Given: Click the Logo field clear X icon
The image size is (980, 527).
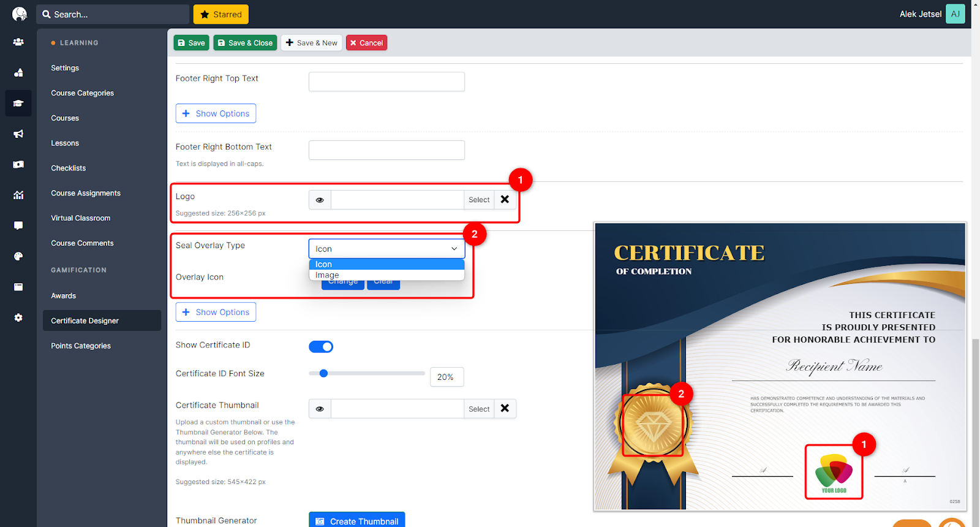Looking at the screenshot, I should [505, 200].
